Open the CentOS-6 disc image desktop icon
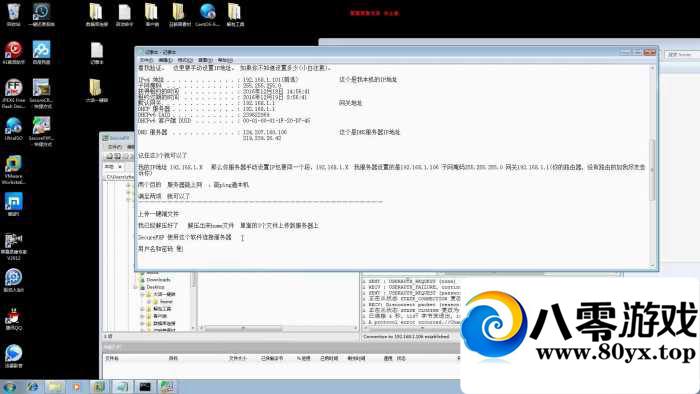The height and width of the screenshot is (394, 700). coord(207,14)
